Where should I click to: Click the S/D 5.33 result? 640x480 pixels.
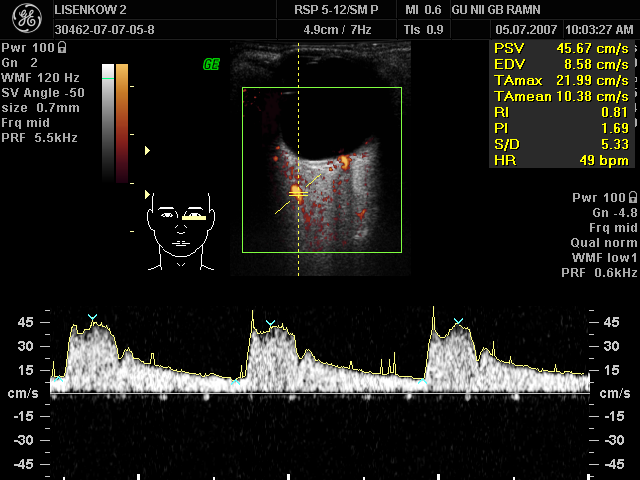click(561, 144)
